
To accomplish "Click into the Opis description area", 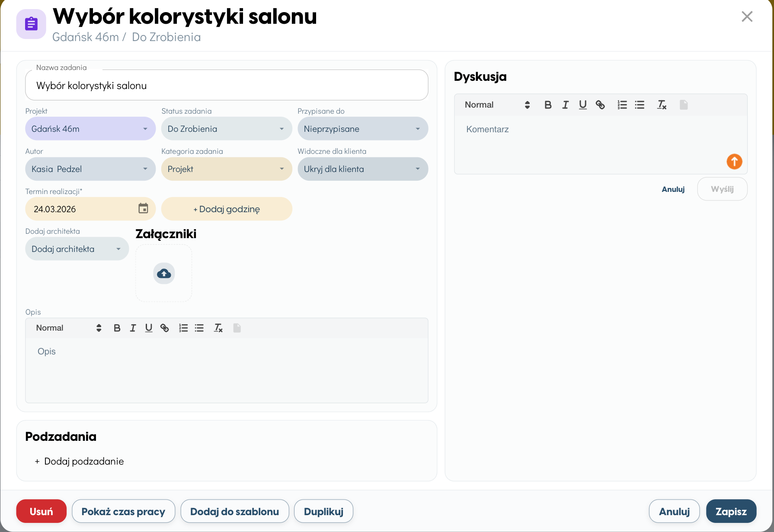I will click(x=227, y=370).
